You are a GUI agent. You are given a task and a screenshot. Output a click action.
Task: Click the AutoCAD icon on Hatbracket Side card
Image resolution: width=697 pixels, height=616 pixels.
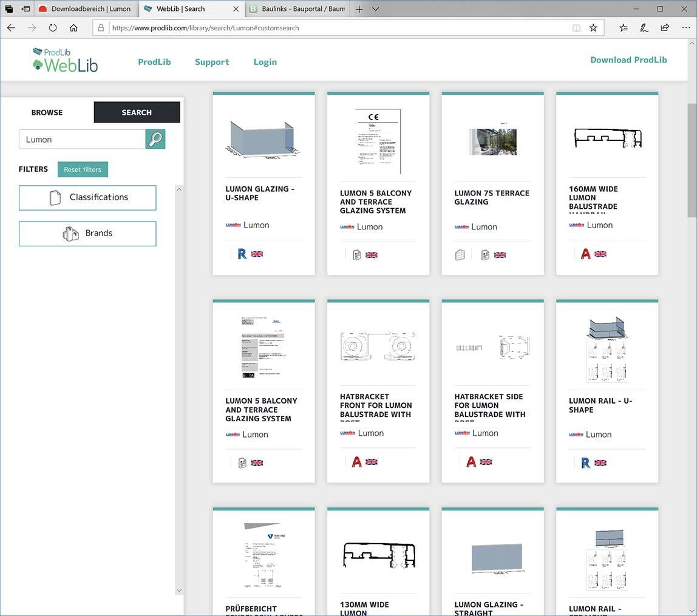tap(471, 462)
